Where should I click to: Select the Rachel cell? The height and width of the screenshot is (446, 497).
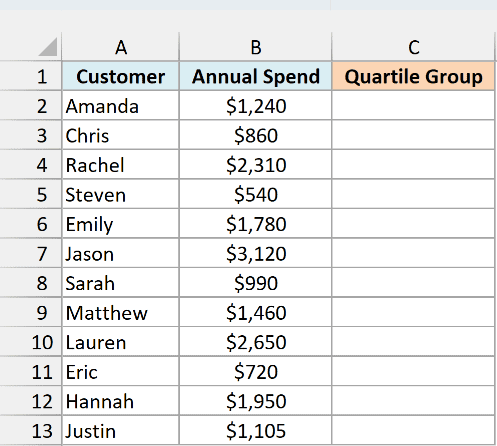tap(120, 164)
